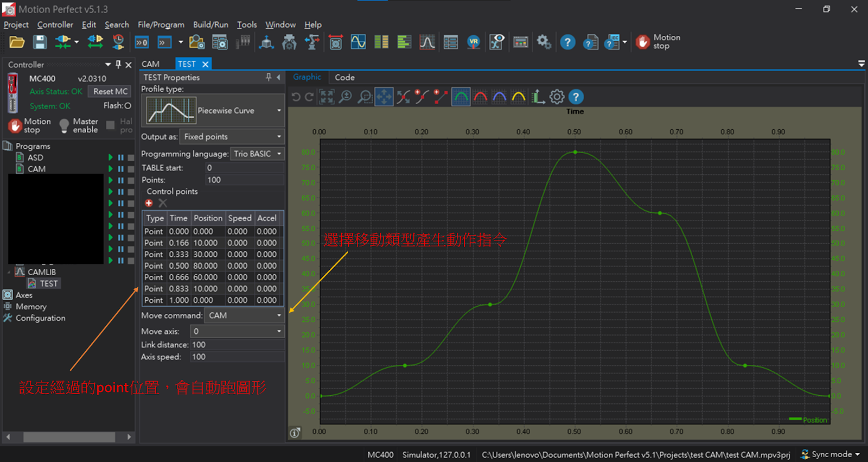Select the zoom-to-area magnifier tool
This screenshot has width=868, height=462.
(x=365, y=97)
